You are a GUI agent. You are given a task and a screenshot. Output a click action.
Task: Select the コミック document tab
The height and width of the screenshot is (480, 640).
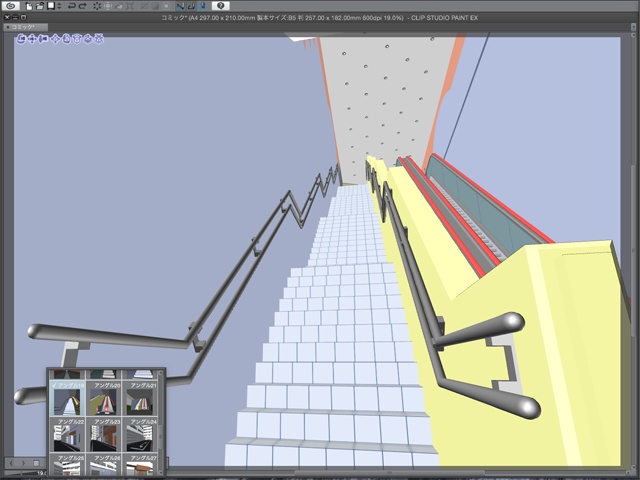25,27
